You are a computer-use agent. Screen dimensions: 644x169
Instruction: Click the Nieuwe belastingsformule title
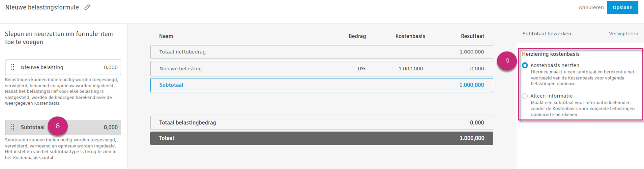[42, 7]
